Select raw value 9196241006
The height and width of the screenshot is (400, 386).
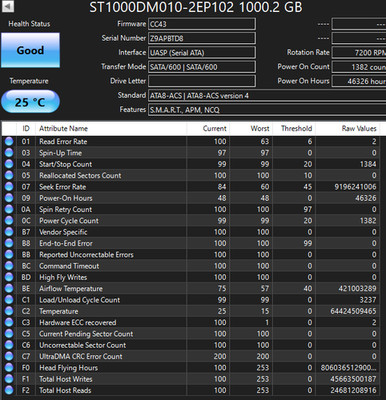355,187
